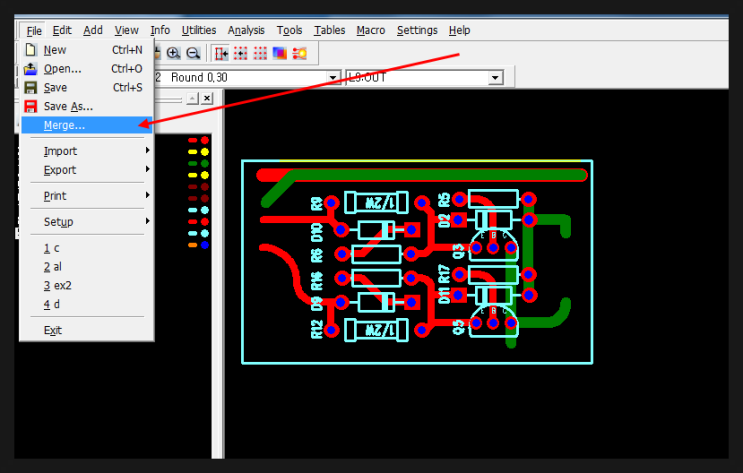Click the blue-red gradient square toolbar icon
The height and width of the screenshot is (473, 743).
279,53
